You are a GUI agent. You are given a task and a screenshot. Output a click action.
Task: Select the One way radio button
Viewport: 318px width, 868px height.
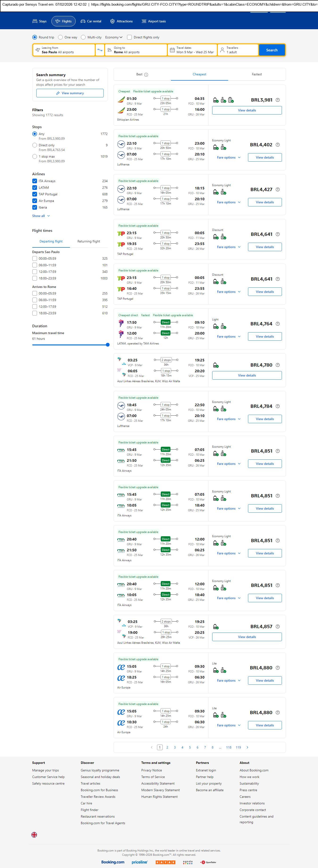pos(60,37)
